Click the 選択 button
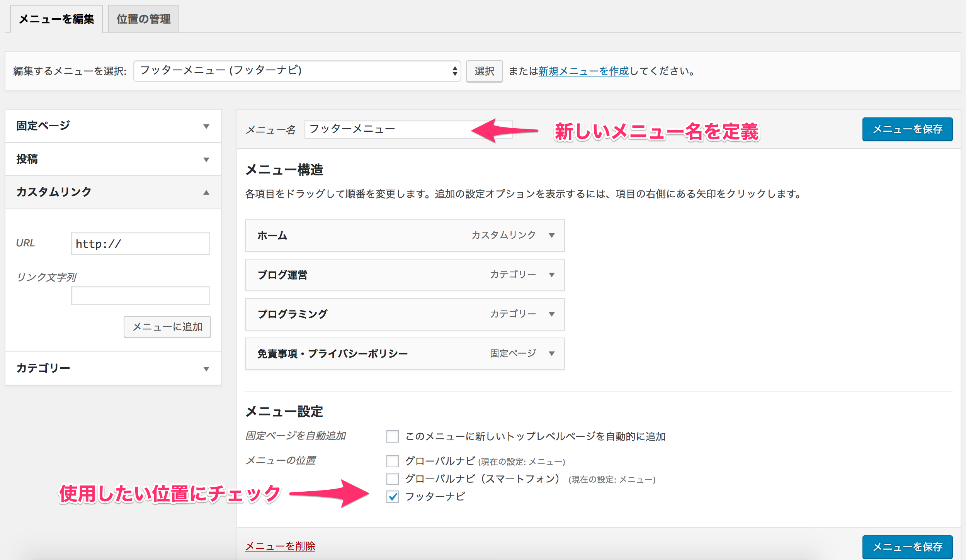 coord(484,71)
